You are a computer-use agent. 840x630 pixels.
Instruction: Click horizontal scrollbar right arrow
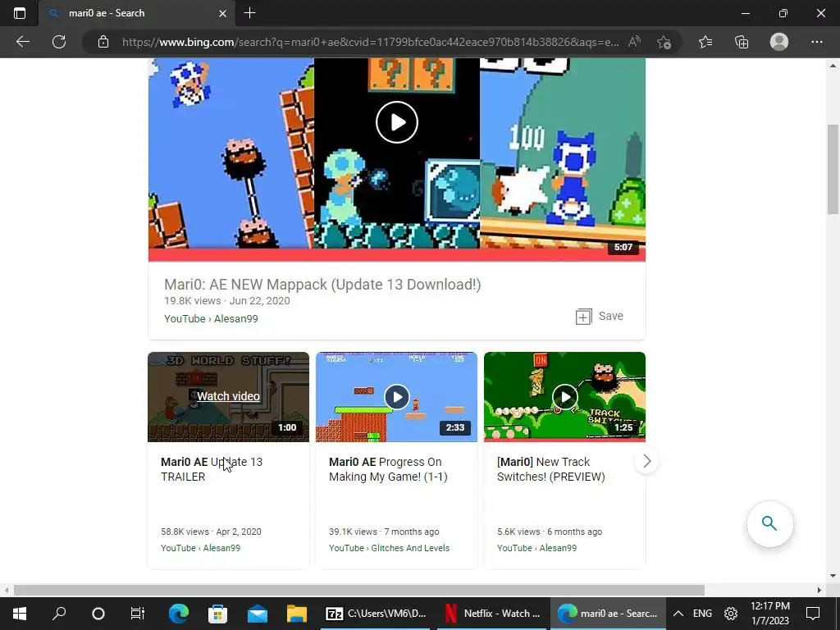click(x=819, y=591)
